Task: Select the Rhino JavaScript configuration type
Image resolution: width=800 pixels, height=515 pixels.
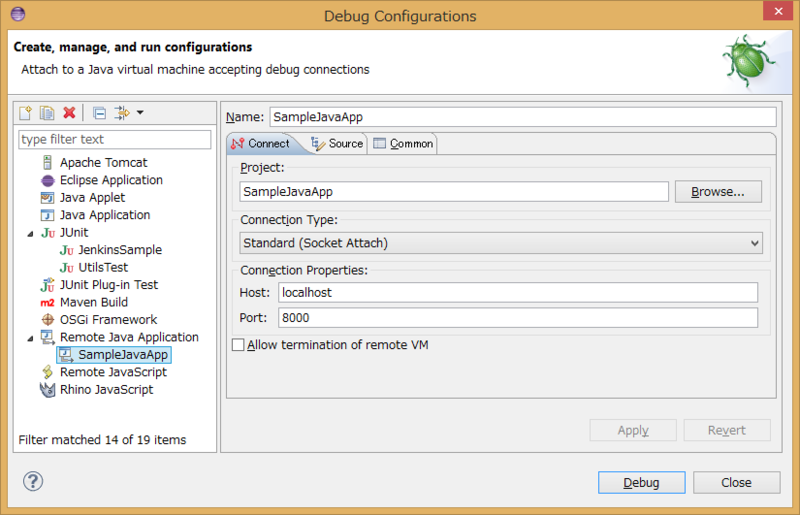Action: 106,389
